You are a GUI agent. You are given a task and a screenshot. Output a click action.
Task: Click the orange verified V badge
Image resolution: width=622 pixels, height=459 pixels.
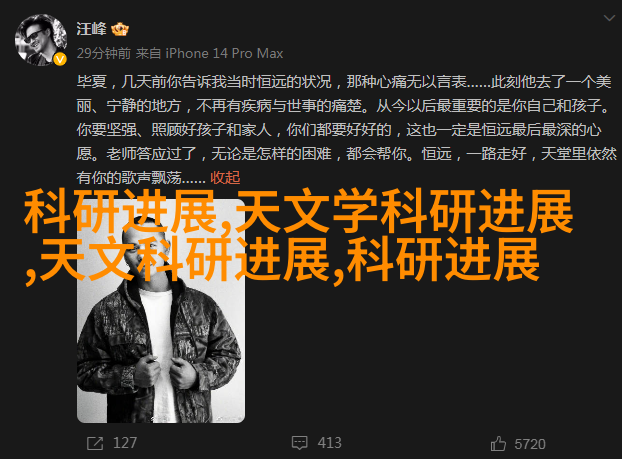click(60, 60)
